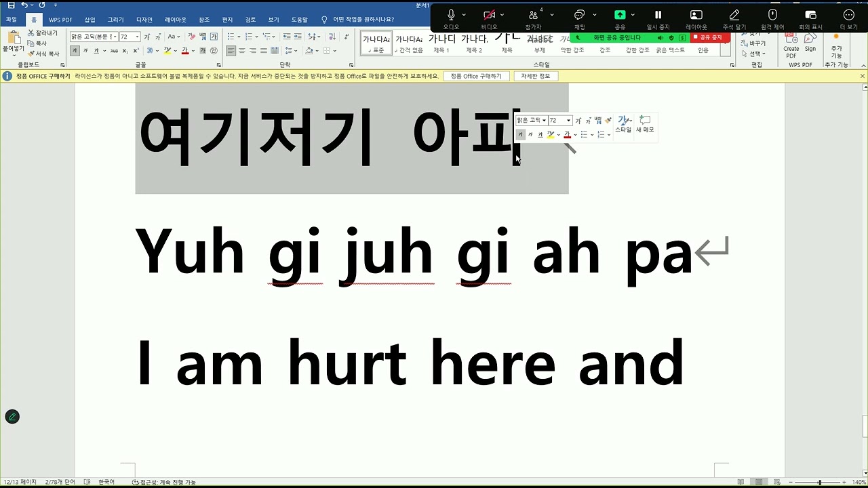Apply strikethrough formatting in ribbon
Viewport: 868px width, 488px height.
114,51
